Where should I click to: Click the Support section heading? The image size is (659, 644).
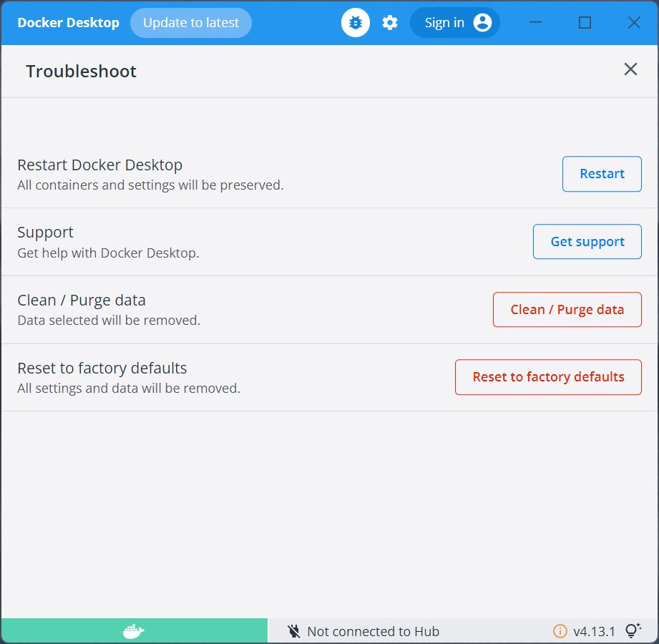(45, 233)
